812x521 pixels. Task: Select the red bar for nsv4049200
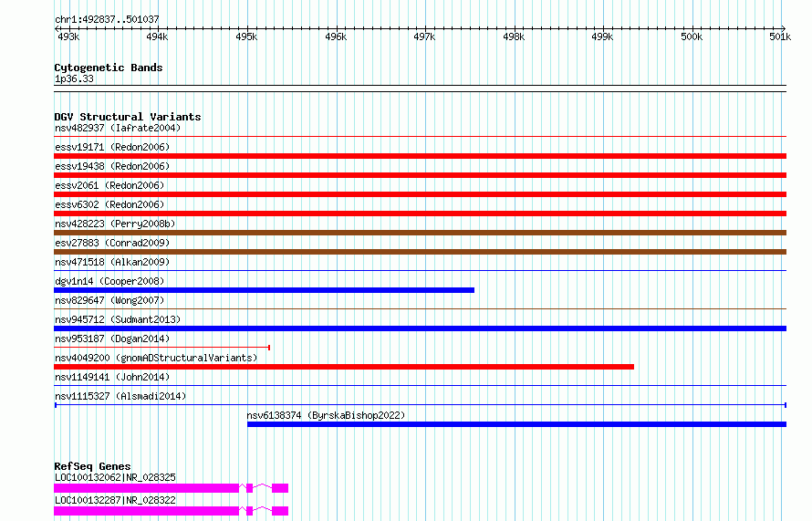click(x=344, y=367)
